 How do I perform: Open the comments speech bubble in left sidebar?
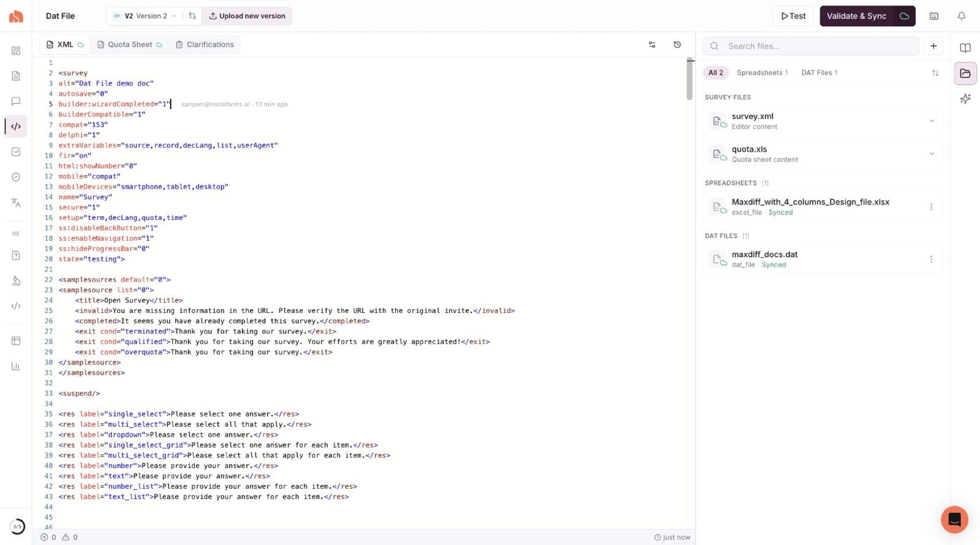coord(16,101)
